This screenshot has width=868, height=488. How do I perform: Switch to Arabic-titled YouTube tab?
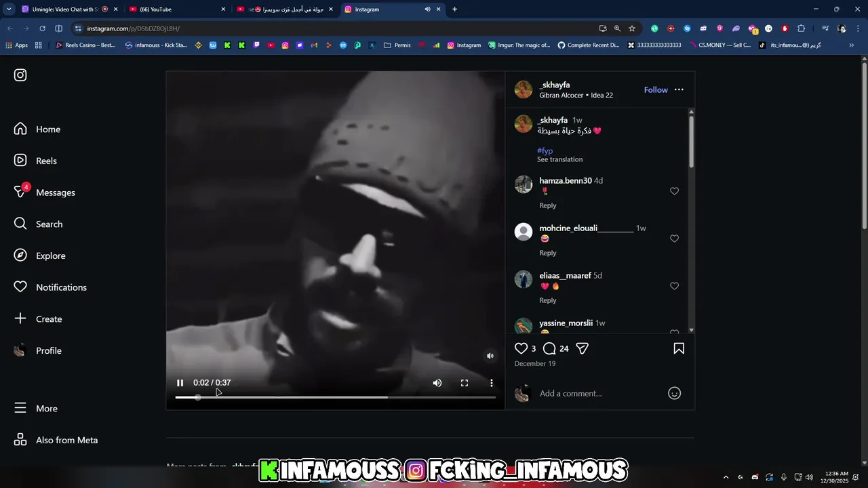point(285,9)
